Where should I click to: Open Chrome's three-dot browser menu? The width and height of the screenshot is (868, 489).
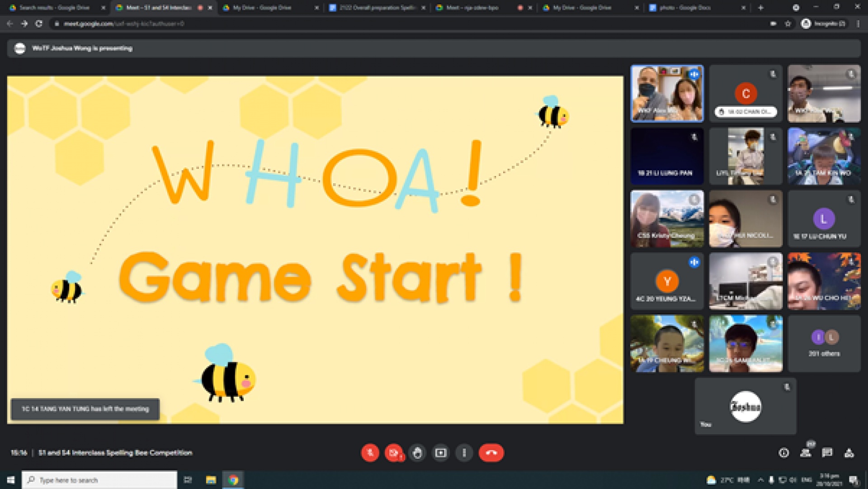(x=858, y=24)
